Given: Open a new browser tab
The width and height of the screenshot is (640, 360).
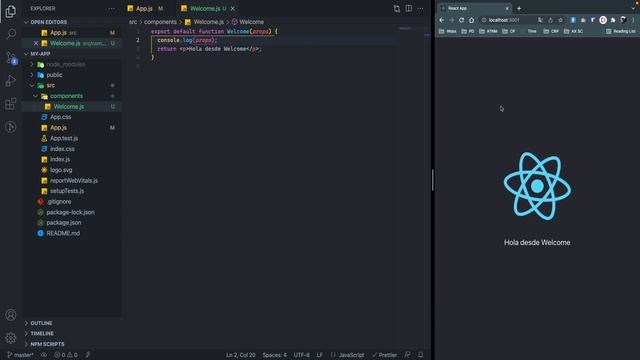Looking at the screenshot, I should tap(519, 8).
